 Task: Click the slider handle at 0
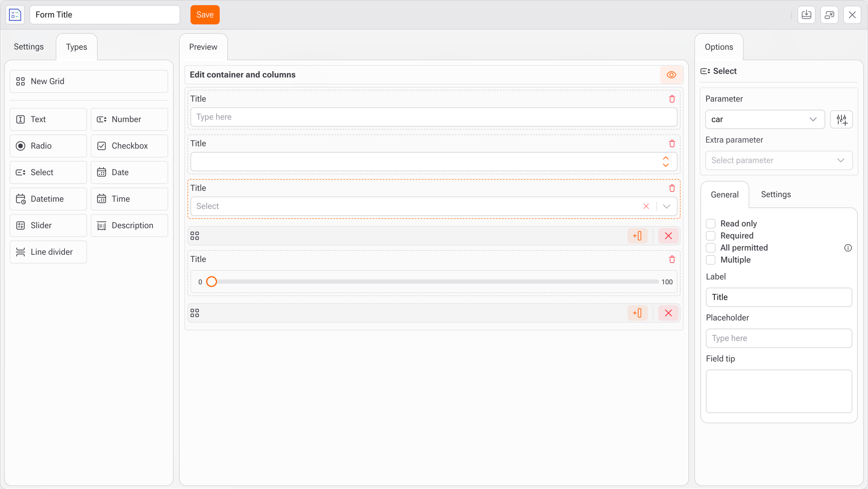pyautogui.click(x=212, y=282)
